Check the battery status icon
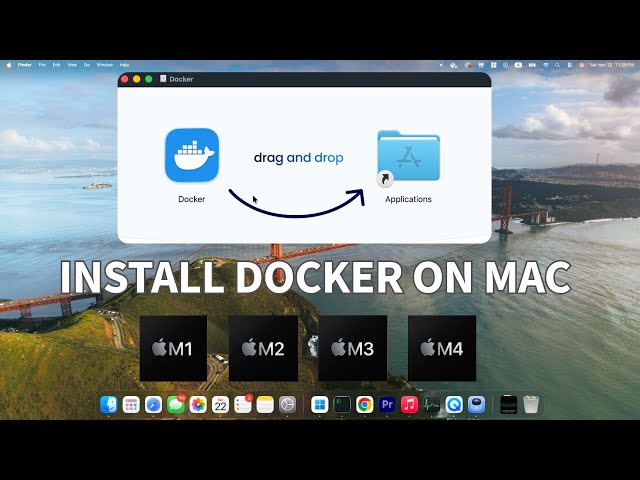640x480 pixels. [532, 65]
